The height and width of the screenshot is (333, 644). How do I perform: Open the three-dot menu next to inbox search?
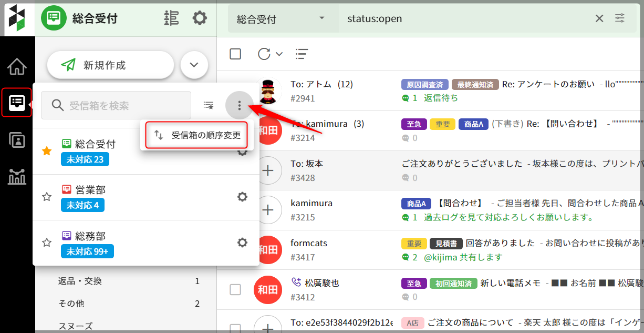pyautogui.click(x=239, y=106)
